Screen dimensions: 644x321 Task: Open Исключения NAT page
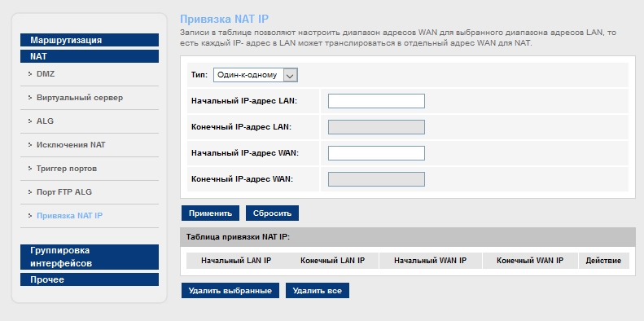tap(71, 145)
